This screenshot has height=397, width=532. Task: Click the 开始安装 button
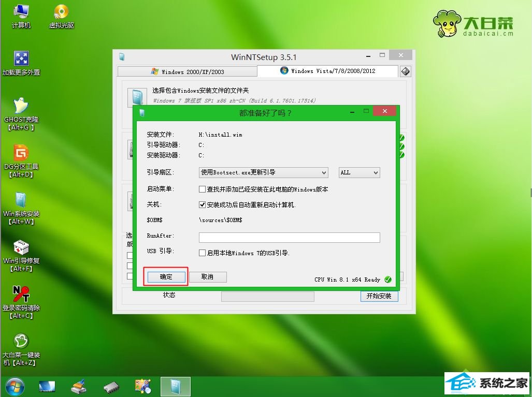(x=379, y=296)
